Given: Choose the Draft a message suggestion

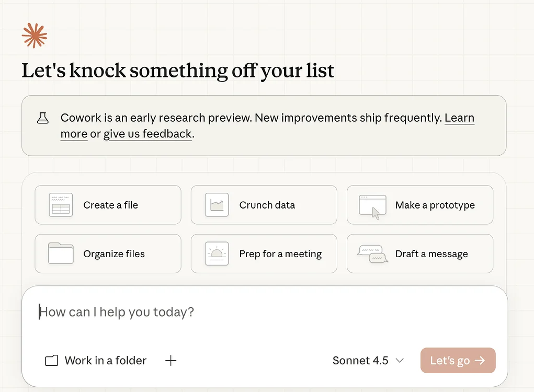Looking at the screenshot, I should [x=420, y=253].
